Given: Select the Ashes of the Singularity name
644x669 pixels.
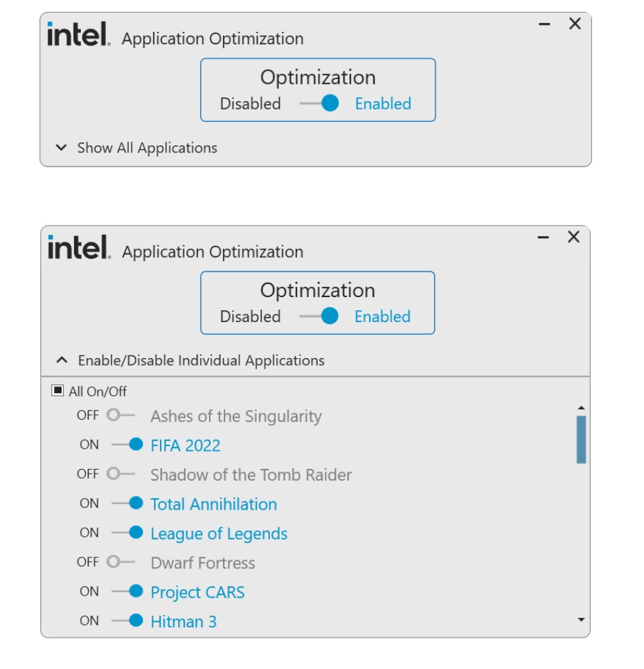Looking at the screenshot, I should 236,416.
